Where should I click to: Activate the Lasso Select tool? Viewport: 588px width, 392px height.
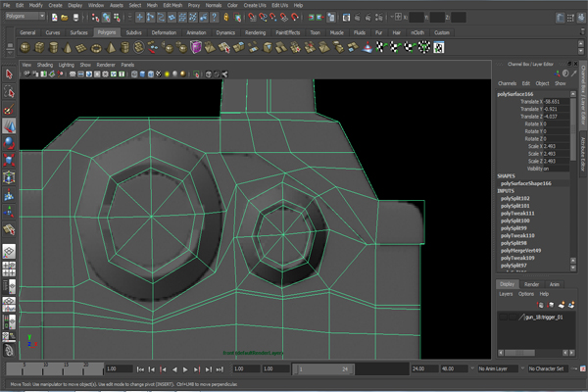point(9,91)
